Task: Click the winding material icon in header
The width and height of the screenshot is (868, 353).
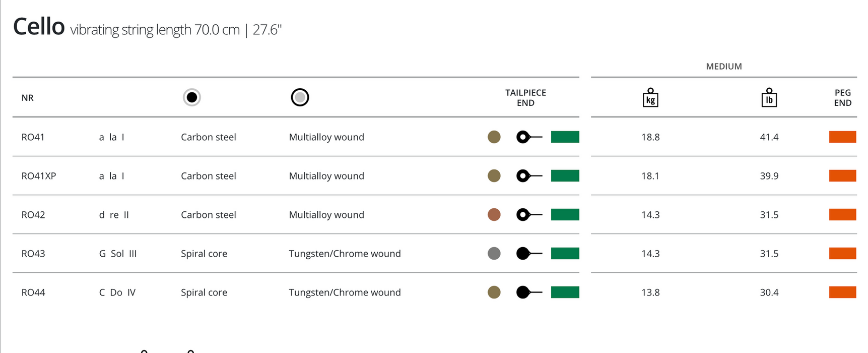Action: [x=300, y=97]
